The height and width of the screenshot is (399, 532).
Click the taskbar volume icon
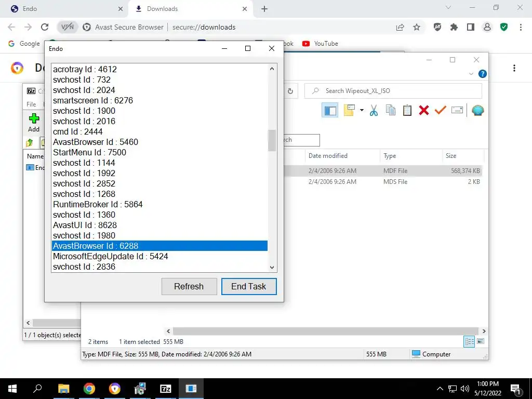(x=465, y=389)
